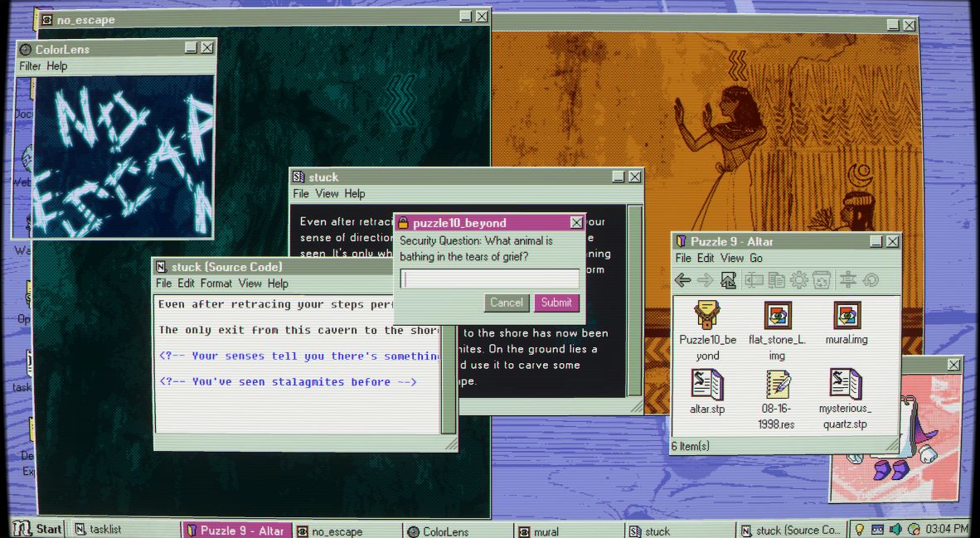Open the Start menu
Screen dimensions: 980x538
(x=36, y=529)
